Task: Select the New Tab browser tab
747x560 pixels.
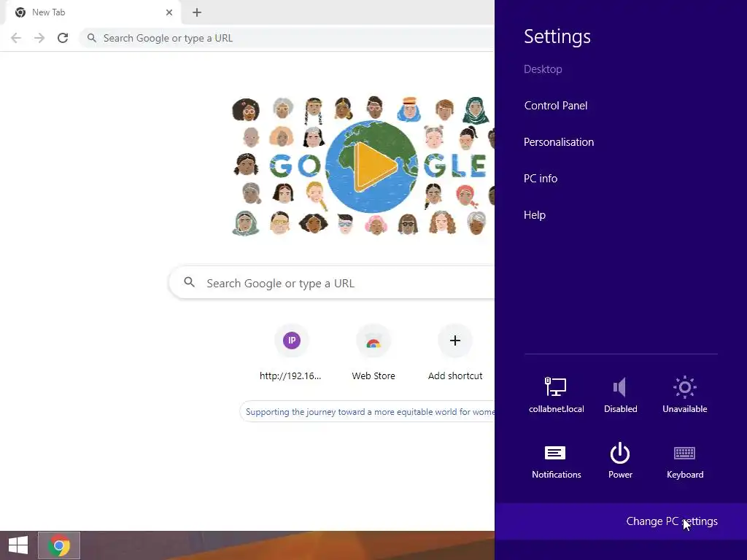Action: (x=93, y=12)
